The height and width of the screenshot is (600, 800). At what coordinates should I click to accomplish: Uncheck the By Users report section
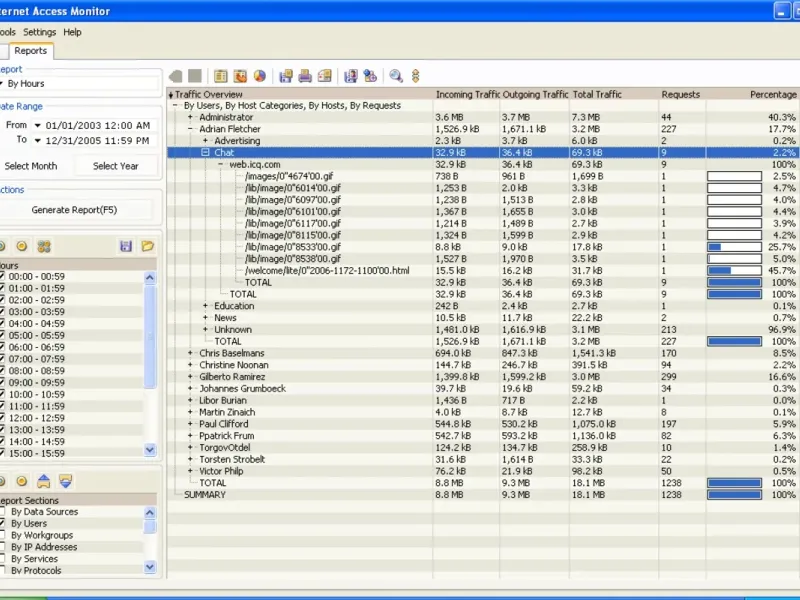[2, 523]
